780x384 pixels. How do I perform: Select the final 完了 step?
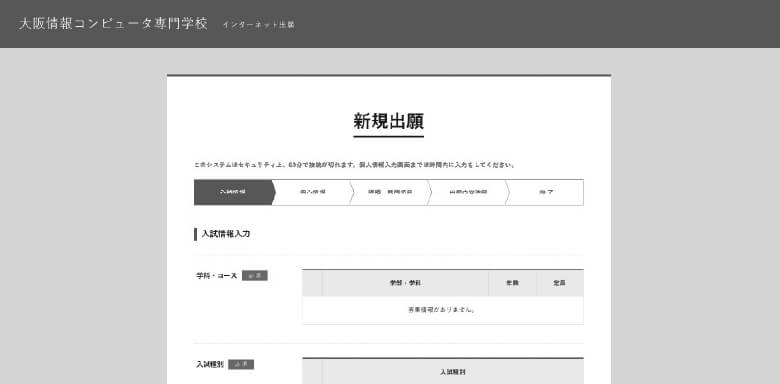pyautogui.click(x=546, y=192)
